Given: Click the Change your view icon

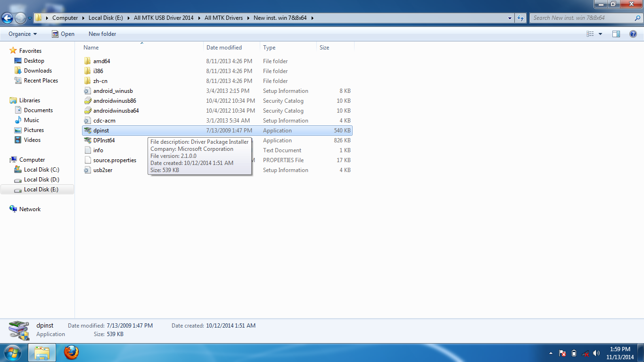Looking at the screenshot, I should 590,34.
